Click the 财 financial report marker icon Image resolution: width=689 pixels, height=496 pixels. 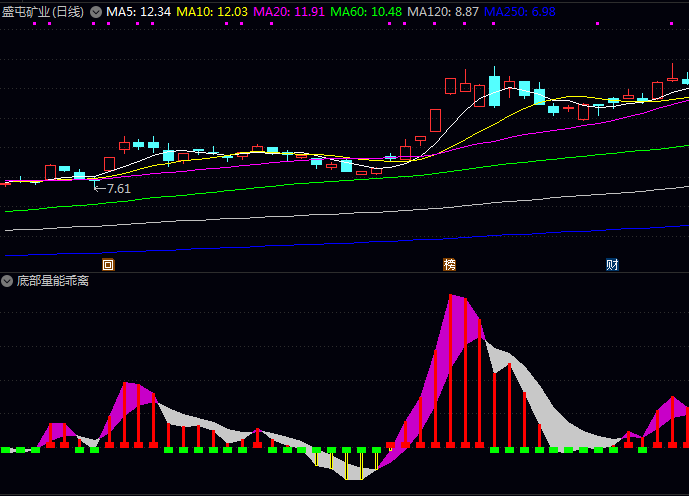click(x=613, y=264)
